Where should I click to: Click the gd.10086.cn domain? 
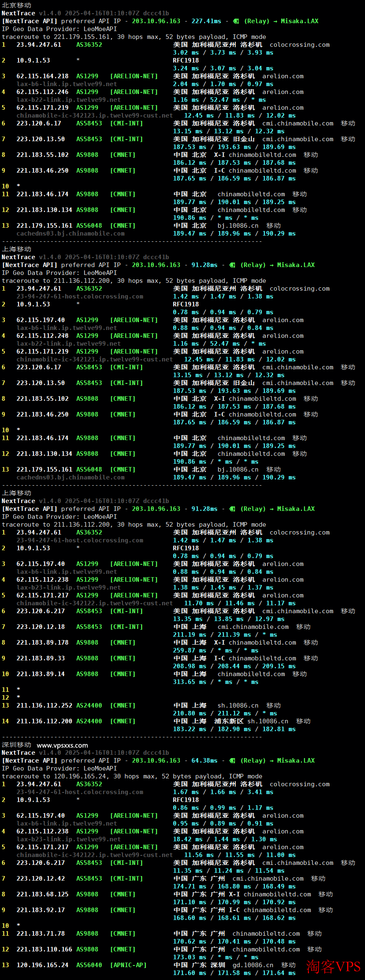[253, 965]
